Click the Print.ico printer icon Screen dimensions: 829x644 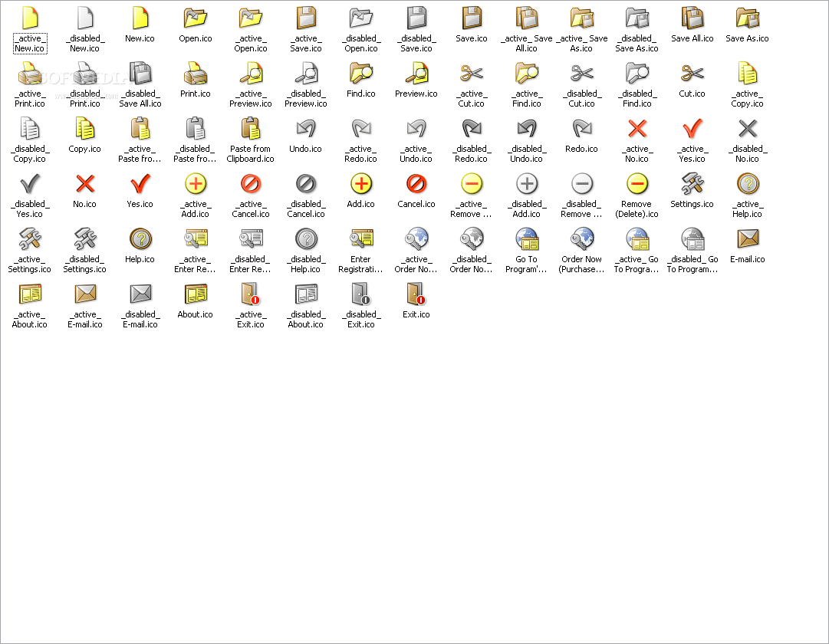click(195, 73)
